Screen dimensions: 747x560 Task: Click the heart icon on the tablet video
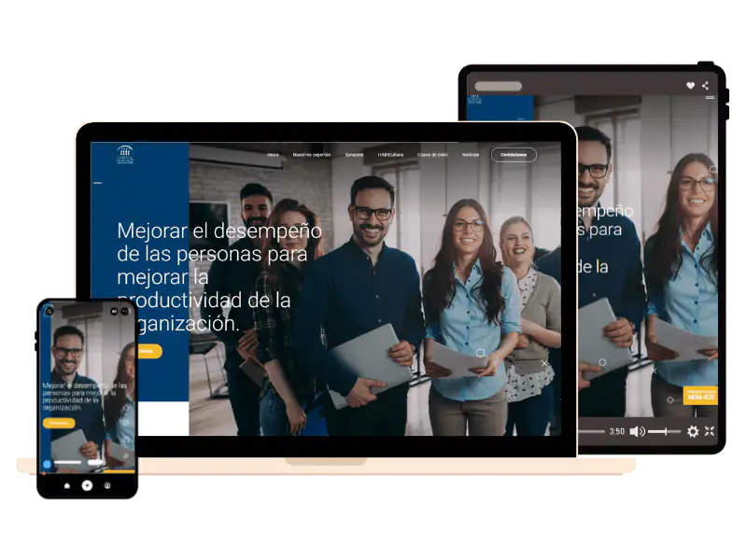coord(690,86)
